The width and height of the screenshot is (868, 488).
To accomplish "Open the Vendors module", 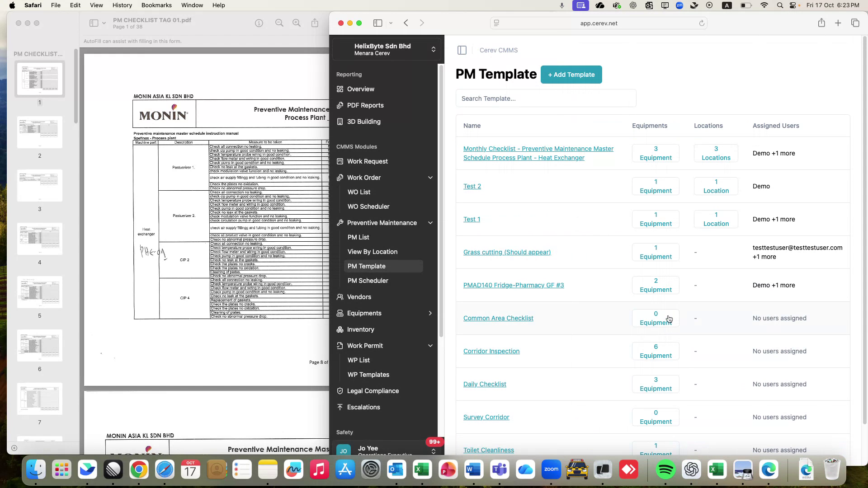I will 359,297.
